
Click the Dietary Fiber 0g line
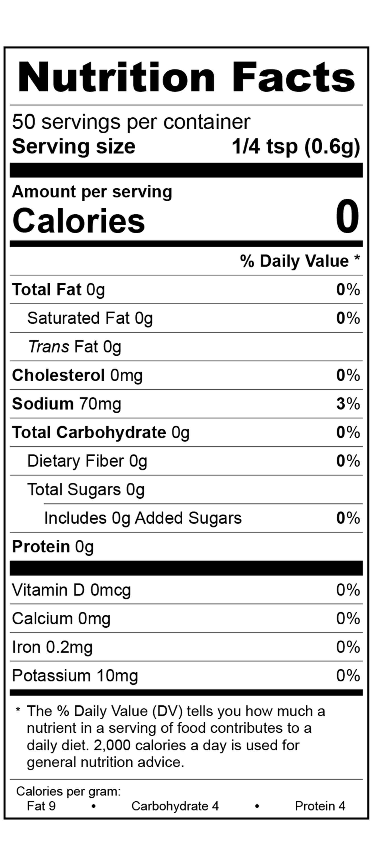click(87, 461)
